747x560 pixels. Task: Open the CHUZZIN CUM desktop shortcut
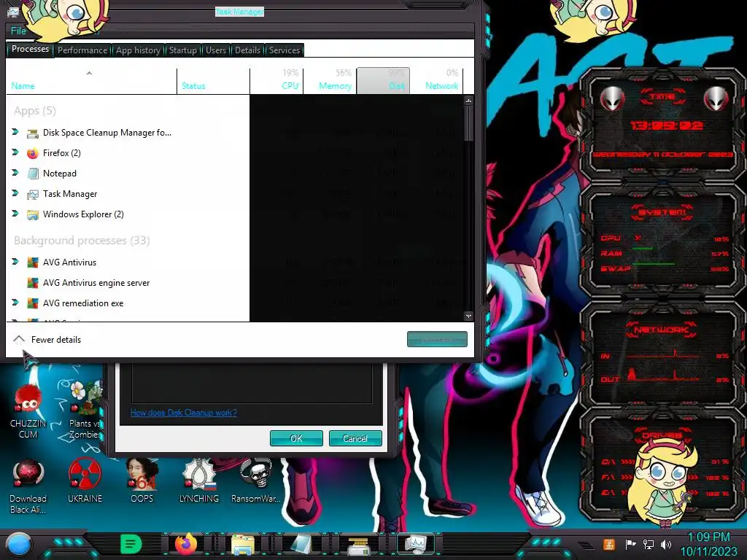tap(28, 412)
